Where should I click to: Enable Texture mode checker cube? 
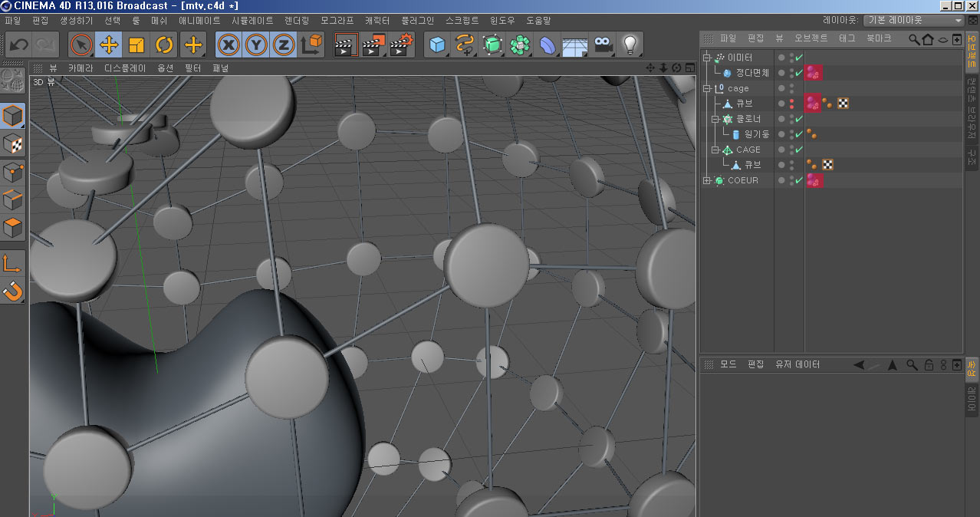click(x=13, y=143)
